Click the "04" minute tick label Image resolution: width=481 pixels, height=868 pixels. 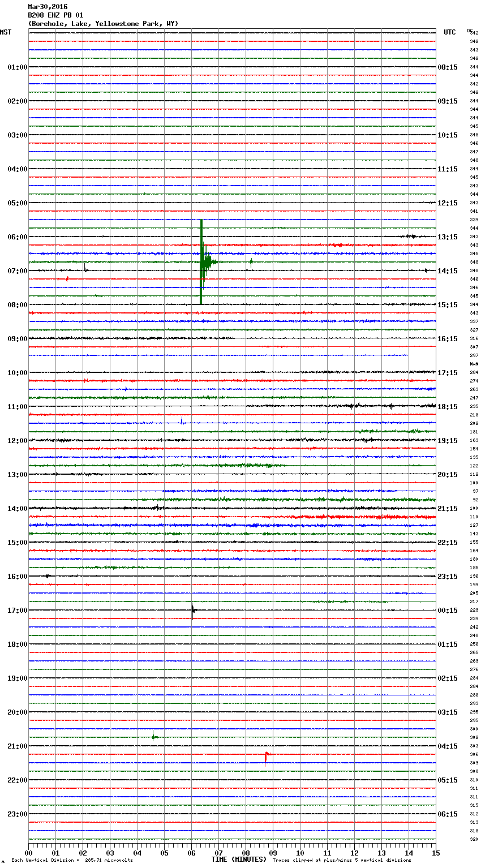(138, 853)
